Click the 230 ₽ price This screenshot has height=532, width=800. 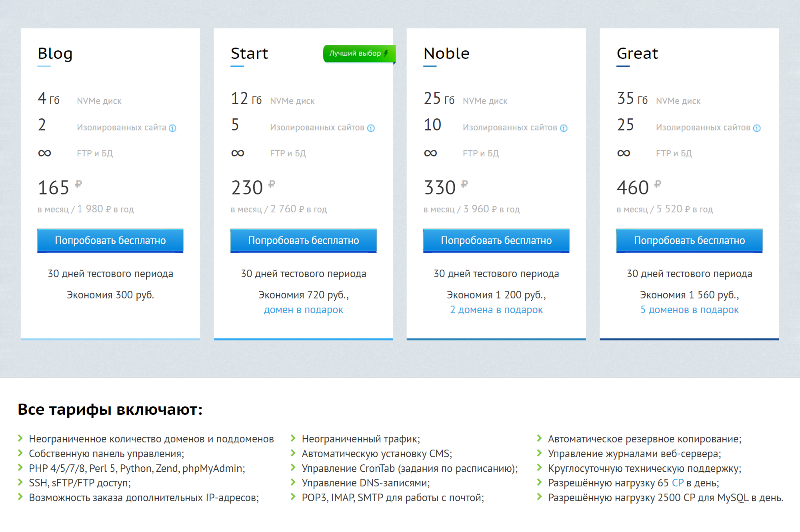253,187
